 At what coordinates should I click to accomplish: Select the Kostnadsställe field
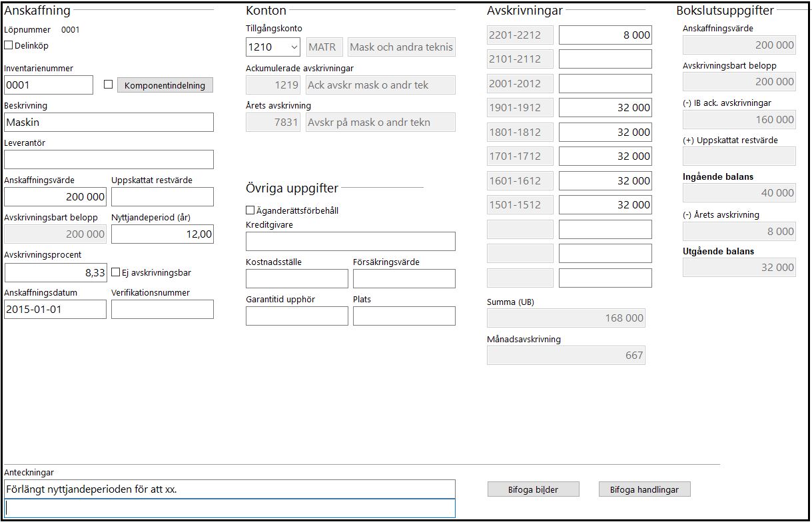coord(297,279)
